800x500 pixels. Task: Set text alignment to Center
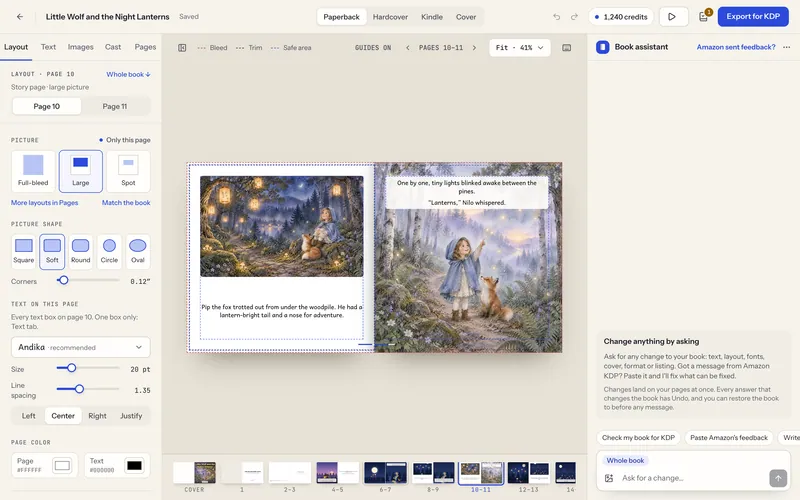click(x=63, y=416)
